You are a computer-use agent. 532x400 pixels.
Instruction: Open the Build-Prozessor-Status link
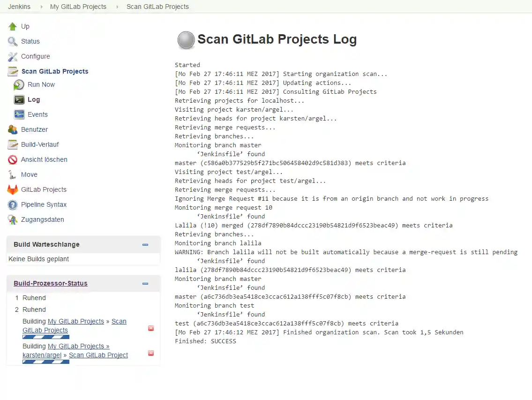51,284
